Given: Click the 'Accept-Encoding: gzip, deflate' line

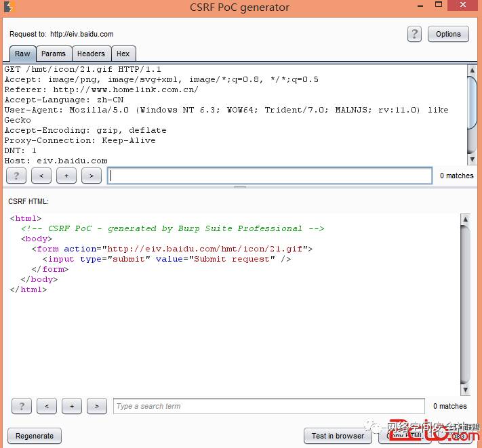Looking at the screenshot, I should tap(85, 130).
